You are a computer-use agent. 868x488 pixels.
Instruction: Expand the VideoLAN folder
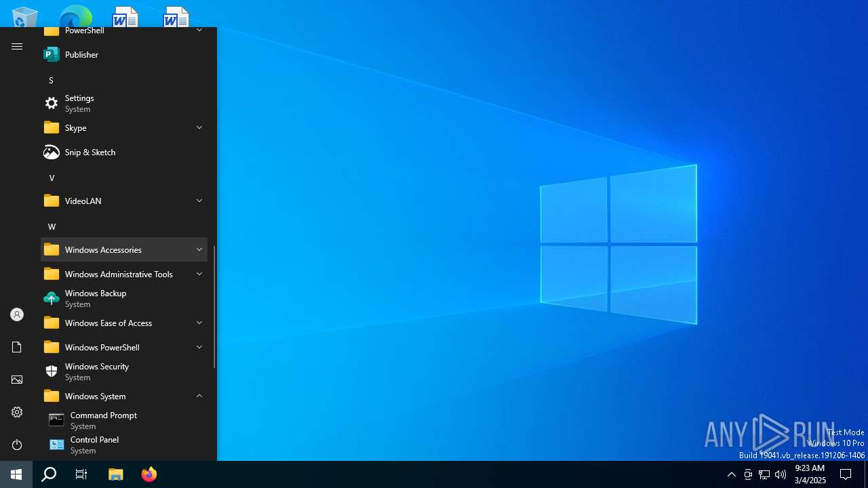(x=124, y=201)
